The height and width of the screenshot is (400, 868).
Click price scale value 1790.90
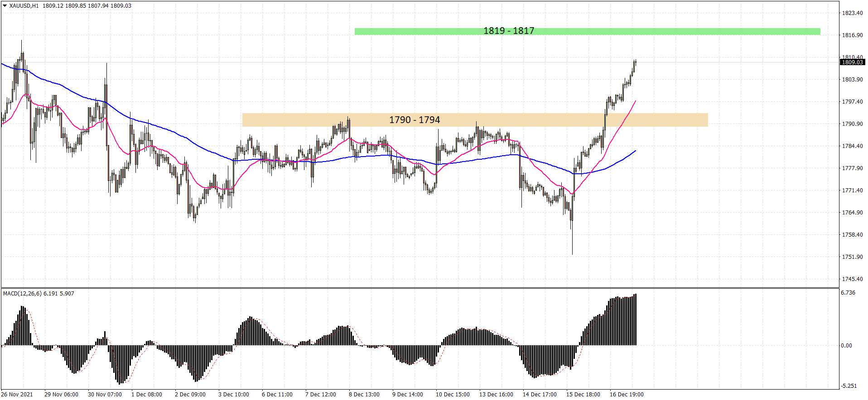click(852, 124)
